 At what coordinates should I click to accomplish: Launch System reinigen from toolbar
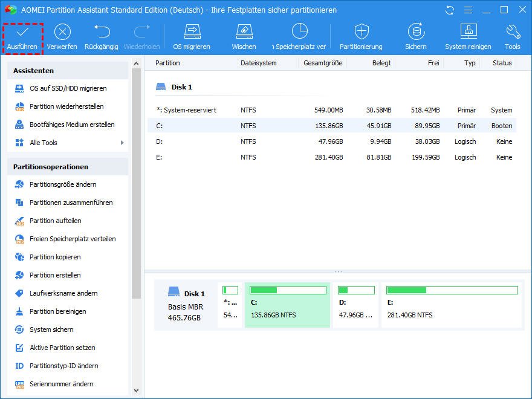pos(468,31)
